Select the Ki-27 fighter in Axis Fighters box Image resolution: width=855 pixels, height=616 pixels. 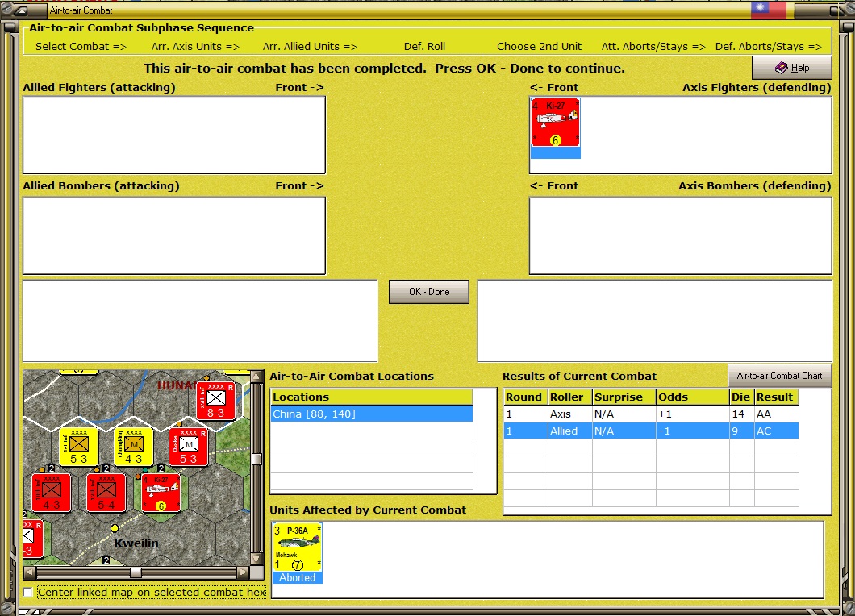coord(555,123)
